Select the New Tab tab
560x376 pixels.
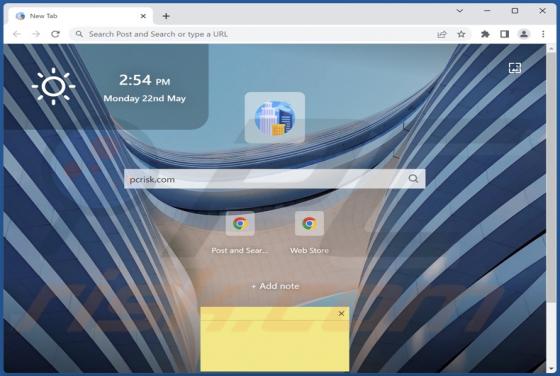pyautogui.click(x=81, y=16)
